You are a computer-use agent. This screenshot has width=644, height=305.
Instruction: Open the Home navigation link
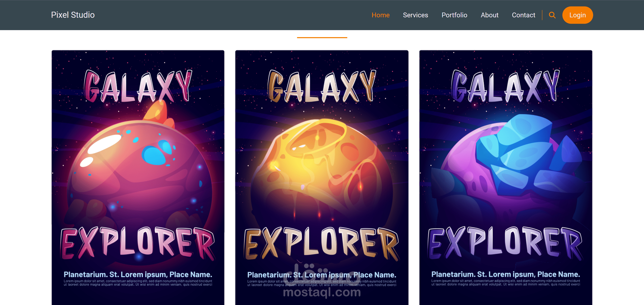(x=380, y=15)
